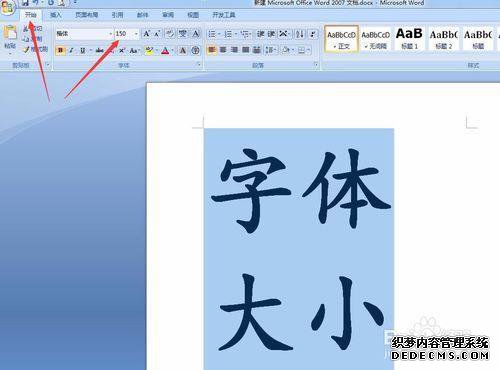Open the font size 150 dropdown
500x370 pixels.
136,34
